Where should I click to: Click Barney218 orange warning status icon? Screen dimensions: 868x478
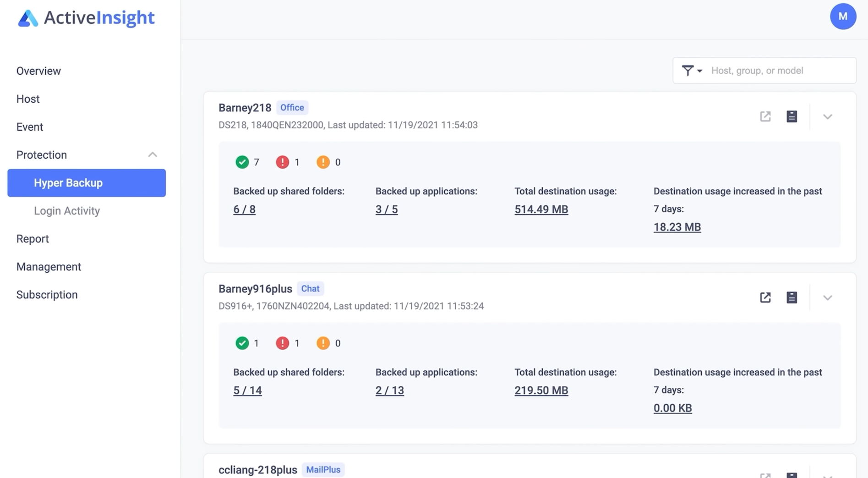(323, 162)
